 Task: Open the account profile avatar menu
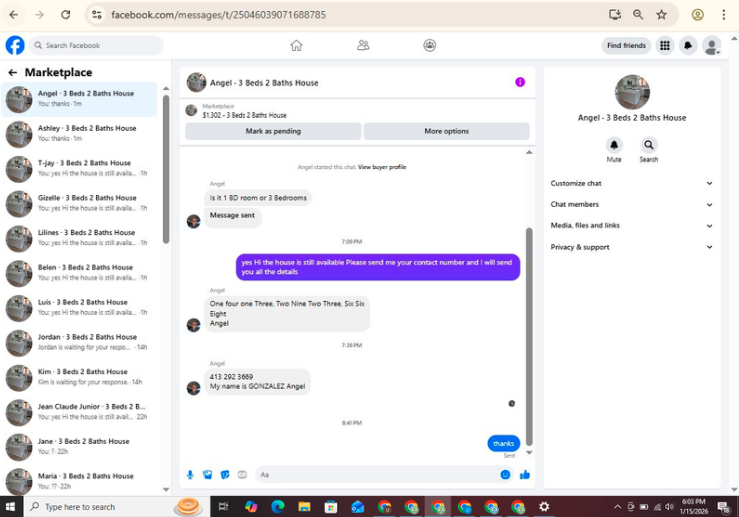click(x=712, y=45)
